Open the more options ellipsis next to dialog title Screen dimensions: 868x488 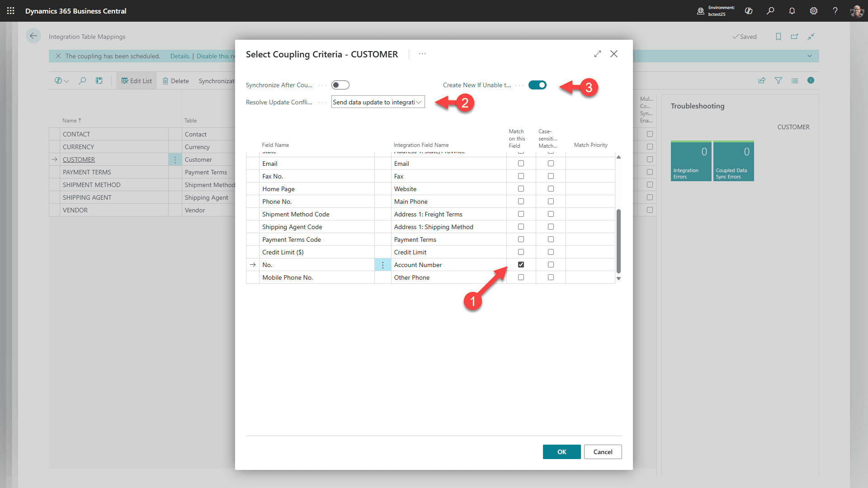click(422, 54)
